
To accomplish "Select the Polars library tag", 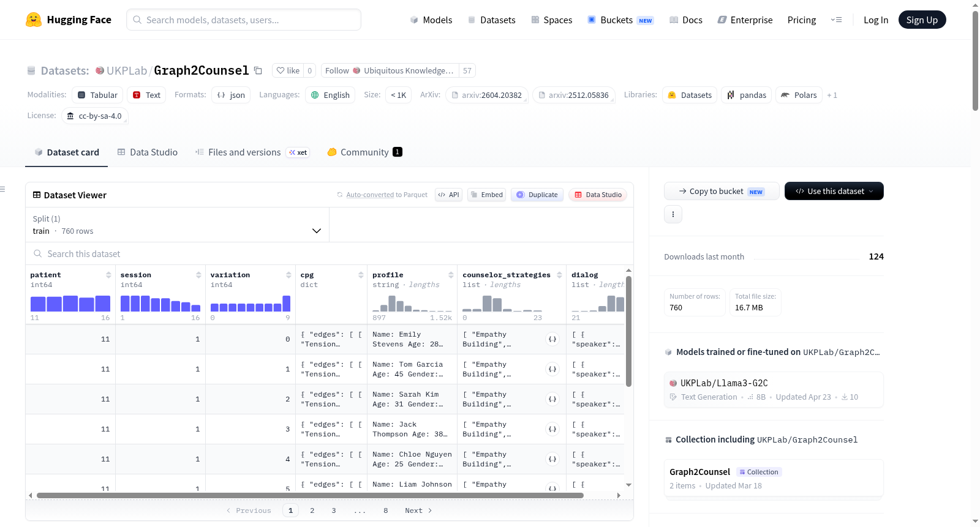I will [799, 95].
